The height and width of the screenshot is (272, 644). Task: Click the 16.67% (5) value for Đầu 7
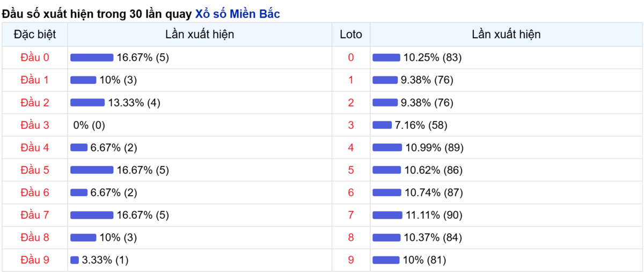tap(143, 215)
